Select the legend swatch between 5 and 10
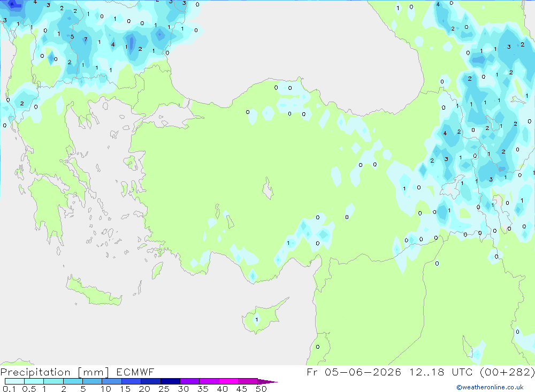The image size is (535, 392). [93, 381]
